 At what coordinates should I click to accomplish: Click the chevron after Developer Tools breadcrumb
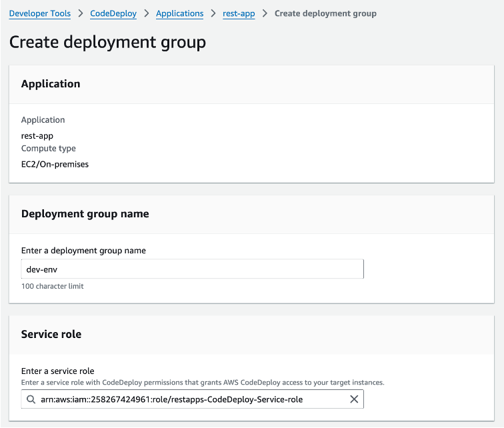[80, 13]
